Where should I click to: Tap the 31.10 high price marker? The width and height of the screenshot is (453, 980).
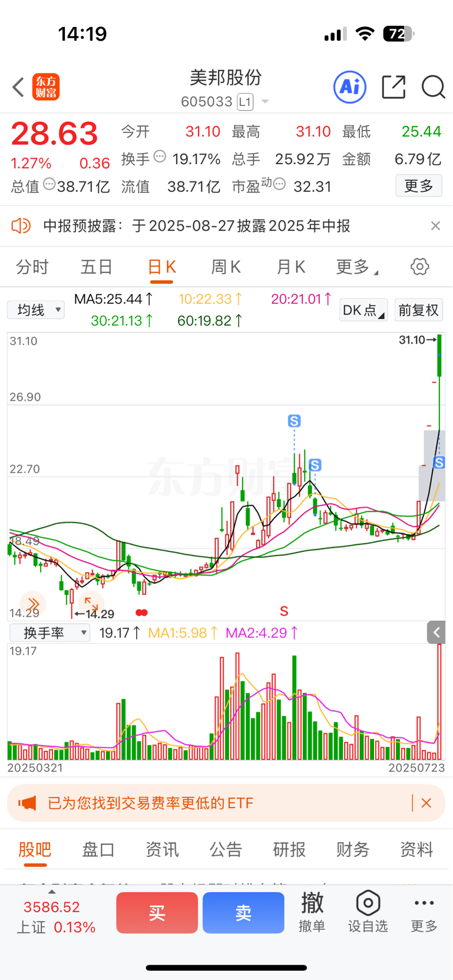click(x=418, y=340)
